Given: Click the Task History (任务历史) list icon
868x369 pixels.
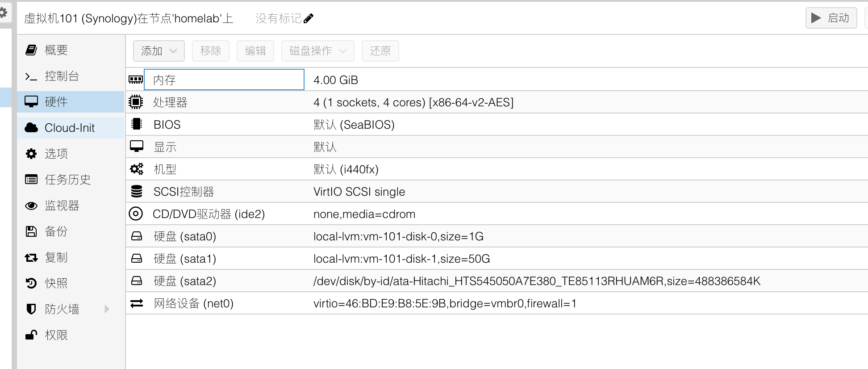Looking at the screenshot, I should coord(31,180).
